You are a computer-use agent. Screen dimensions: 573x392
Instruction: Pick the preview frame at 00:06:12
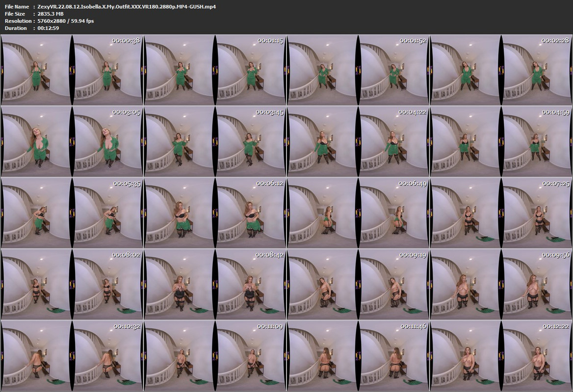215,213
